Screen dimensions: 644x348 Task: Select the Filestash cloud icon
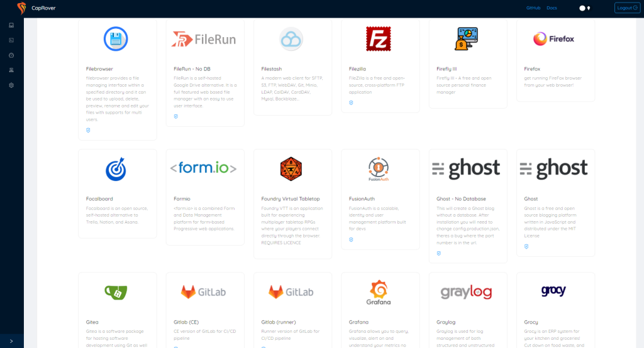click(x=291, y=39)
